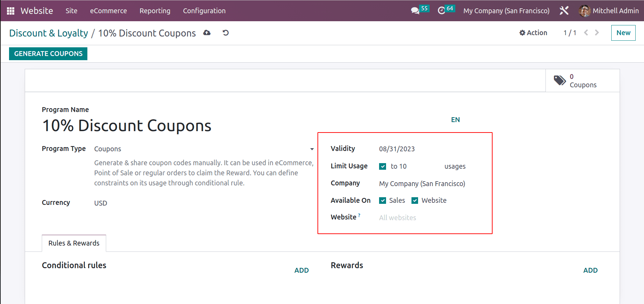Uncheck the Limit Usage checkbox
This screenshot has width=644, height=304.
click(383, 166)
